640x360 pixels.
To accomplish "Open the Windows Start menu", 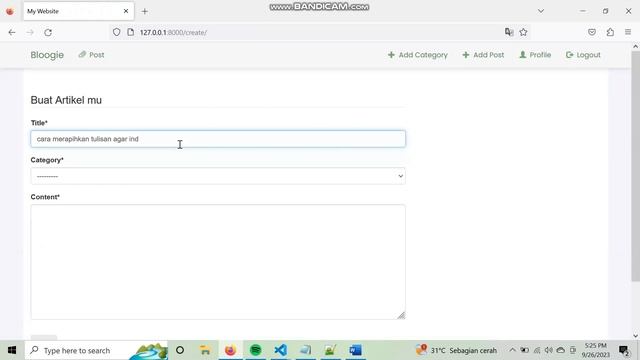I will tap(12, 350).
